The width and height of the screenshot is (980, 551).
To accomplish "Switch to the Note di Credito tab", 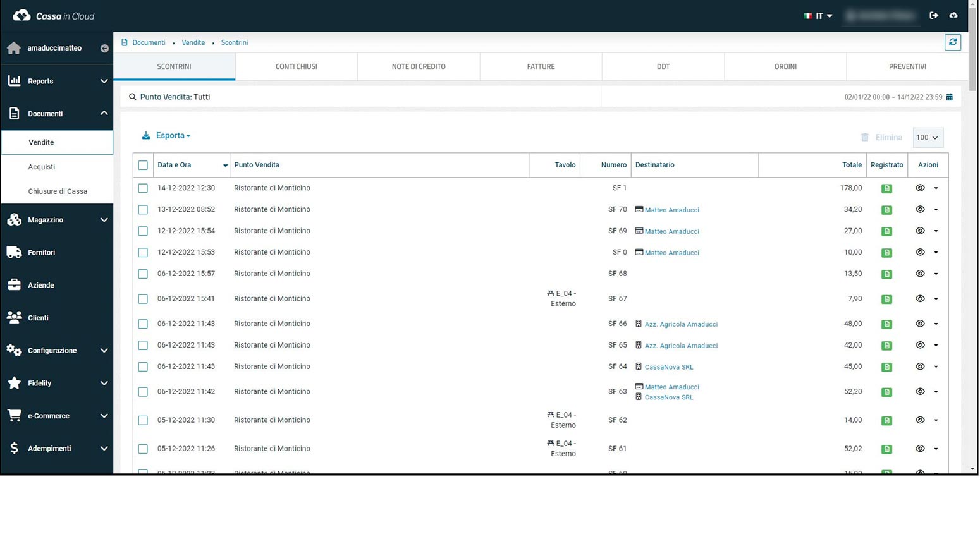I will point(419,66).
